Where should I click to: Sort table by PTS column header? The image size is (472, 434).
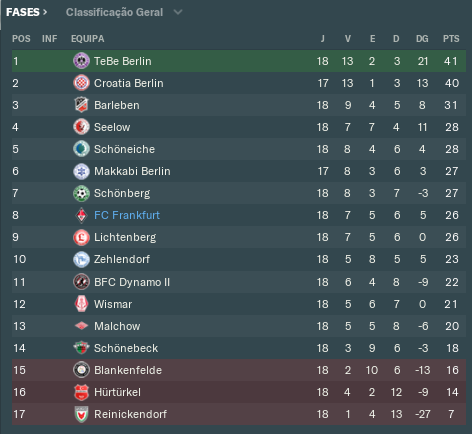(451, 39)
